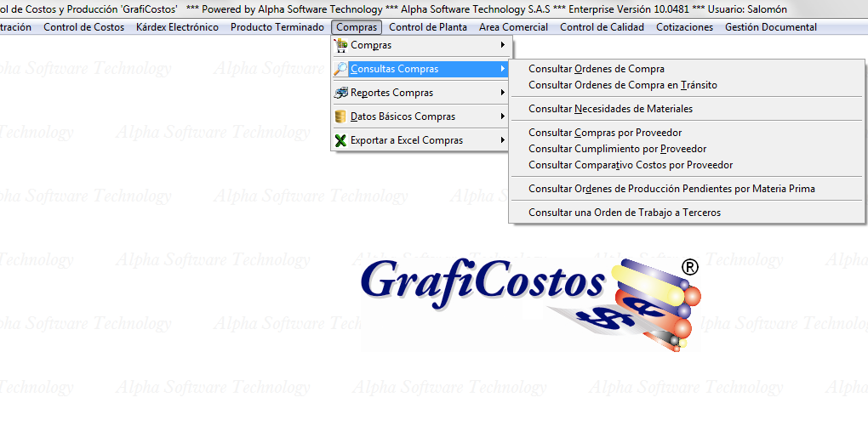
Task: Open Ordenes de Producción Pendientes por Materia Prima
Action: [671, 189]
